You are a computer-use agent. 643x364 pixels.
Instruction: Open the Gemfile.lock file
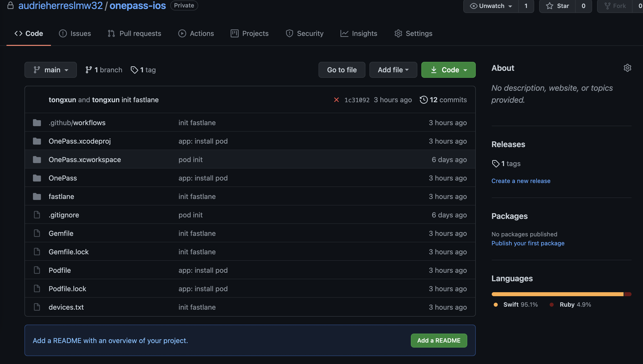pos(69,252)
